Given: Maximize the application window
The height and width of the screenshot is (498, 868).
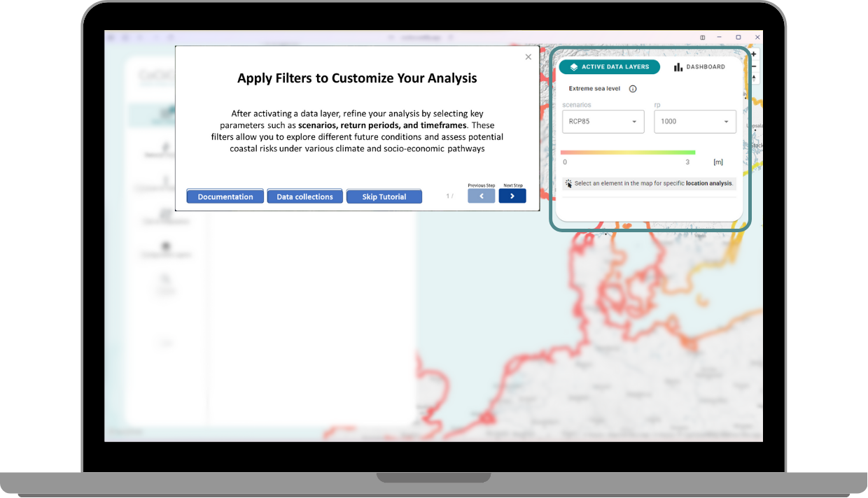Looking at the screenshot, I should 738,37.
